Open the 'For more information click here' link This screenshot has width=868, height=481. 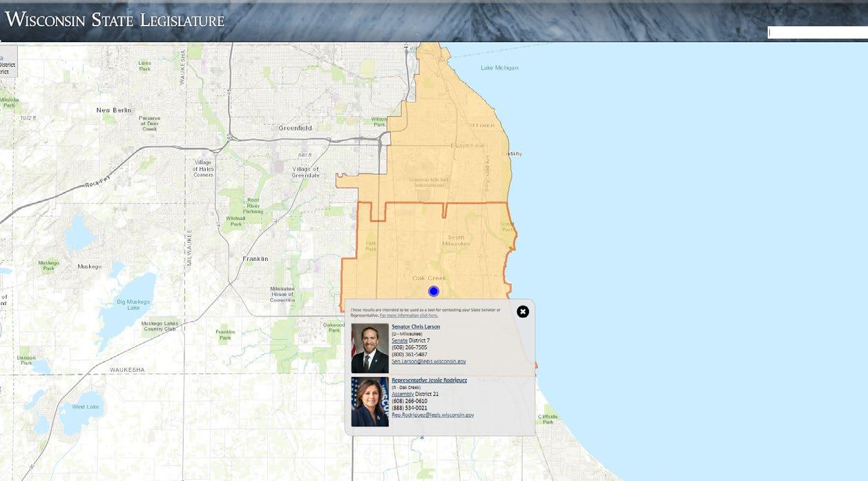pyautogui.click(x=409, y=315)
